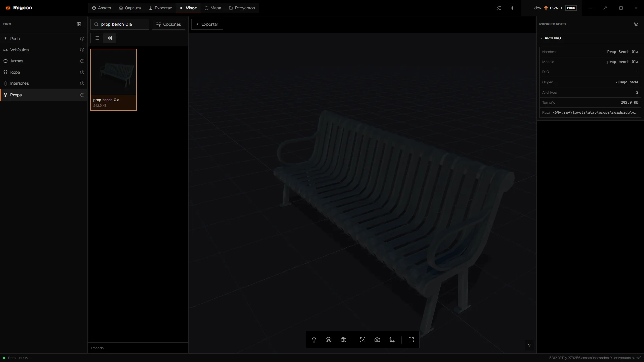Open the settings gear icon
The width and height of the screenshot is (644, 362).
pos(513,8)
